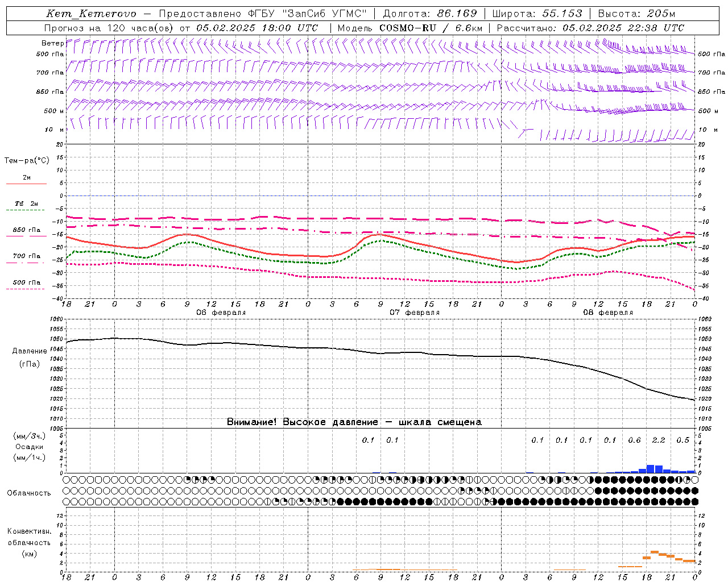Select the '0.6' precipitation amount value

click(x=635, y=440)
